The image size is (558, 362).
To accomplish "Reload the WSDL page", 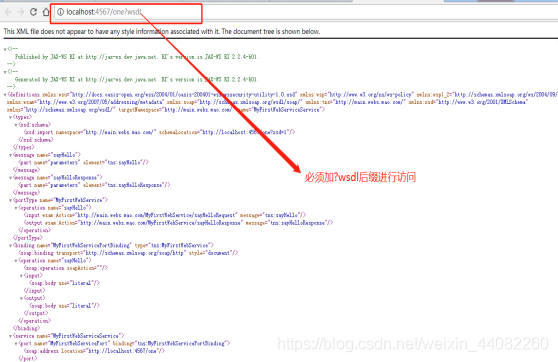I will click(x=33, y=12).
